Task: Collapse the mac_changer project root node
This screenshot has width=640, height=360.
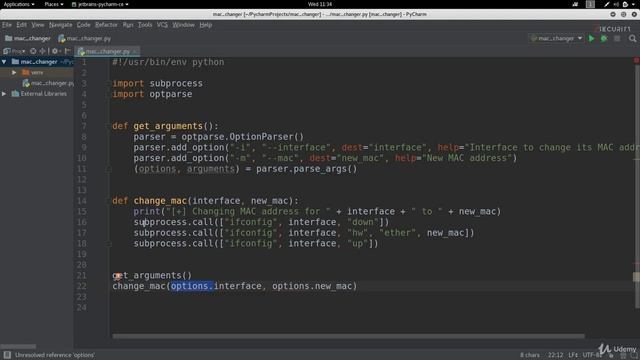Action: coord(4,62)
